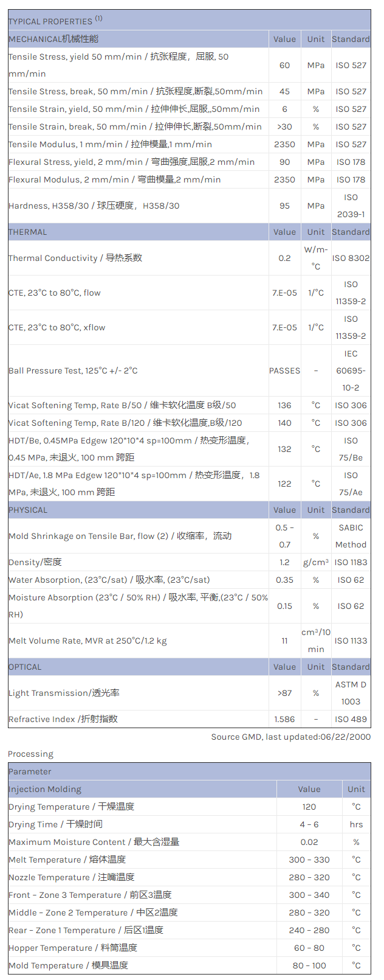Click the Processing heading

(30, 754)
